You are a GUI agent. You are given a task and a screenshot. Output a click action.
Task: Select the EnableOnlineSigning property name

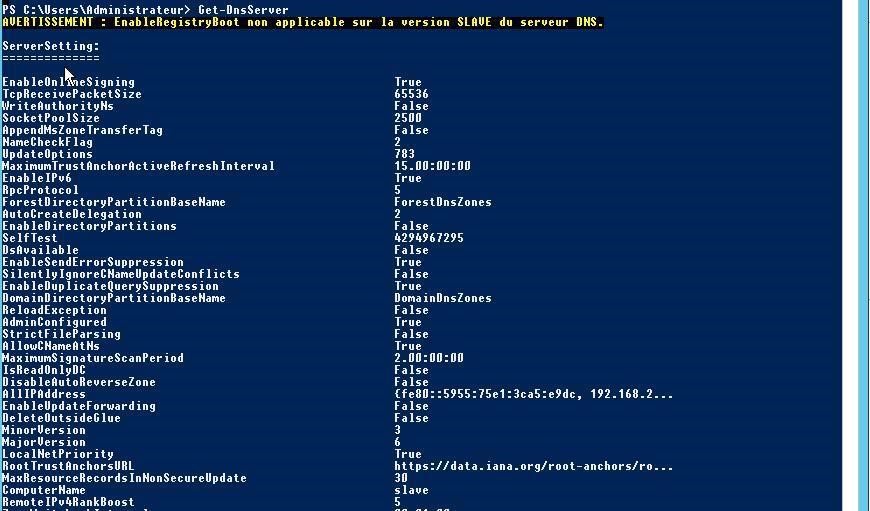(x=68, y=82)
